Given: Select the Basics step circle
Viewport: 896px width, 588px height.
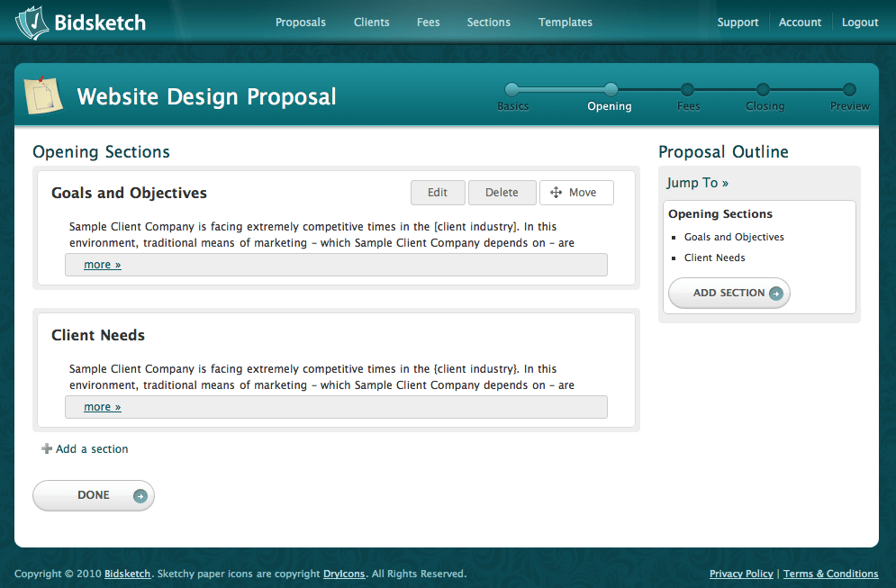Looking at the screenshot, I should [x=511, y=89].
